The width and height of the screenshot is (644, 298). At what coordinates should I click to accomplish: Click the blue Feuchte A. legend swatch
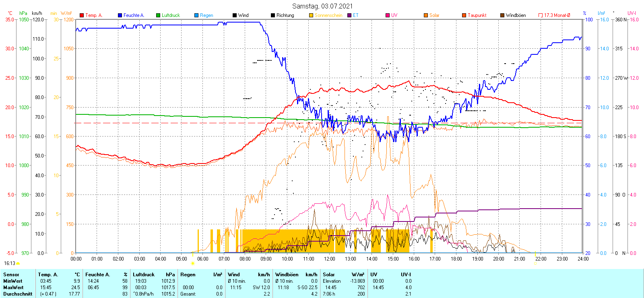click(120, 15)
